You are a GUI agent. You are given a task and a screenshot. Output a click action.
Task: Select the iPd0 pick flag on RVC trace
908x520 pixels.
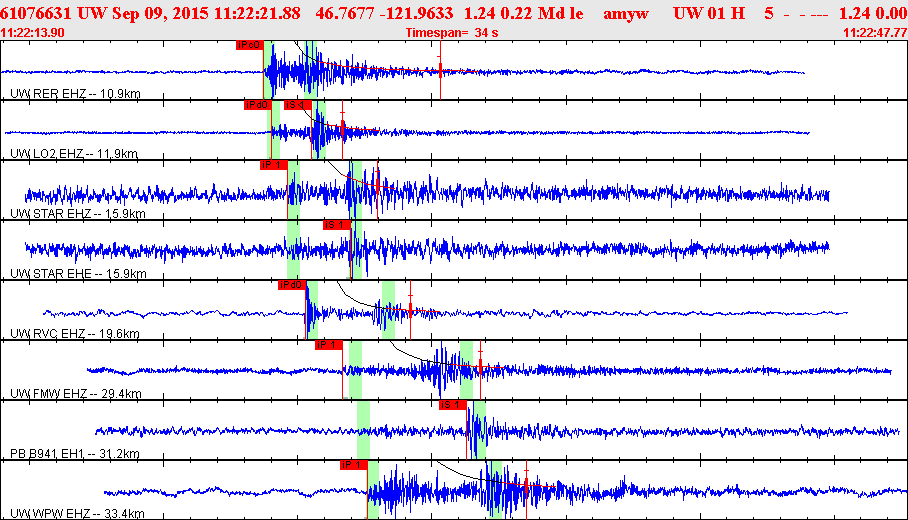pyautogui.click(x=291, y=285)
